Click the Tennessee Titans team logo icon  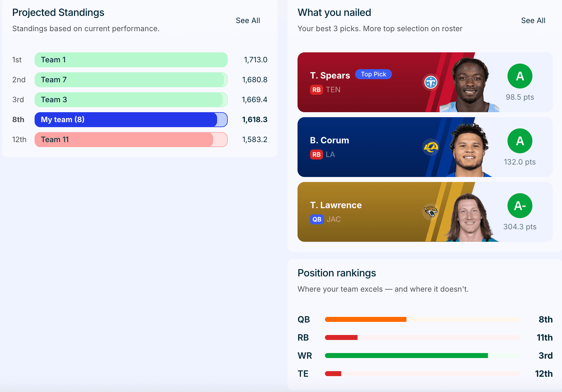[431, 82]
